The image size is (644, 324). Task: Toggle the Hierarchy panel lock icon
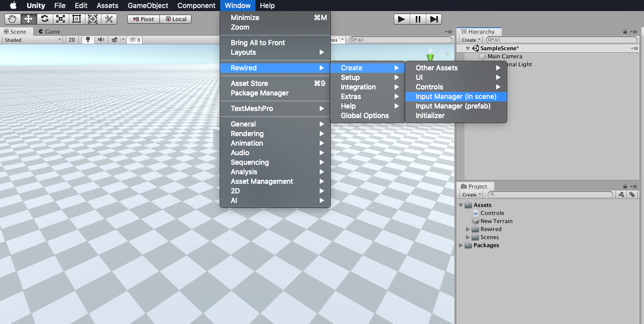tap(625, 32)
